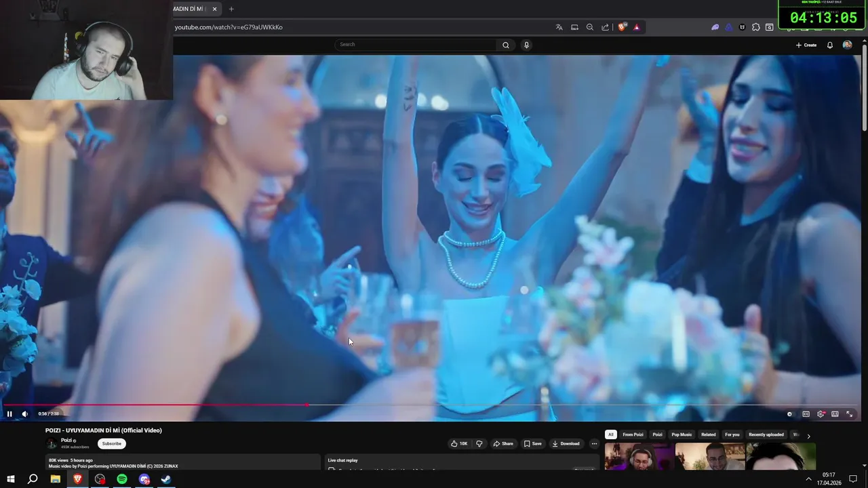Select the Recently uploaded filter chip
Image resolution: width=868 pixels, height=488 pixels.
pos(766,434)
